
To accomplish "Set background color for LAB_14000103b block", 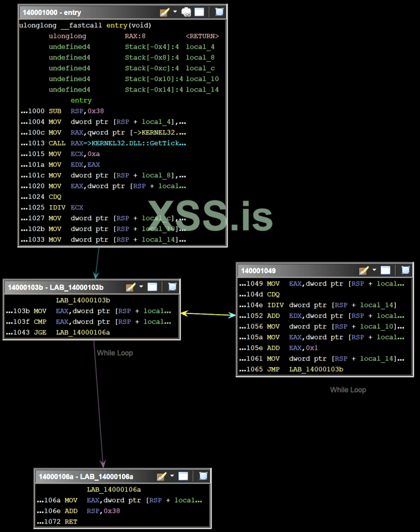I will 131,287.
